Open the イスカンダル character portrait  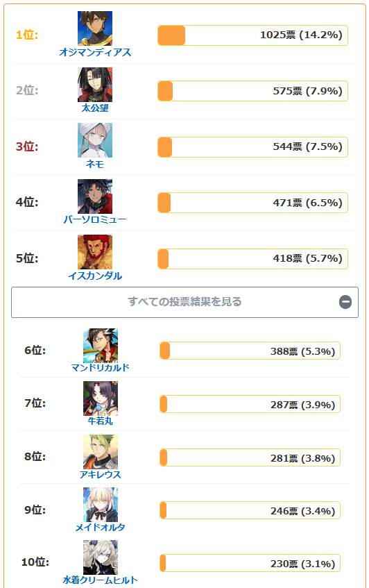tap(95, 252)
